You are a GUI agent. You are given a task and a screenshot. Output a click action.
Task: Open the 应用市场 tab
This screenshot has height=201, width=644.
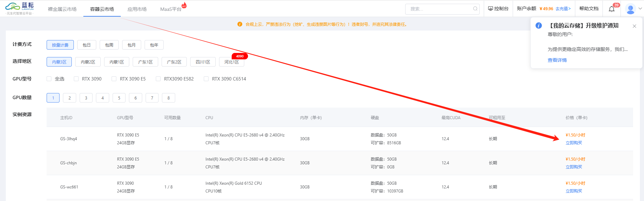point(137,9)
